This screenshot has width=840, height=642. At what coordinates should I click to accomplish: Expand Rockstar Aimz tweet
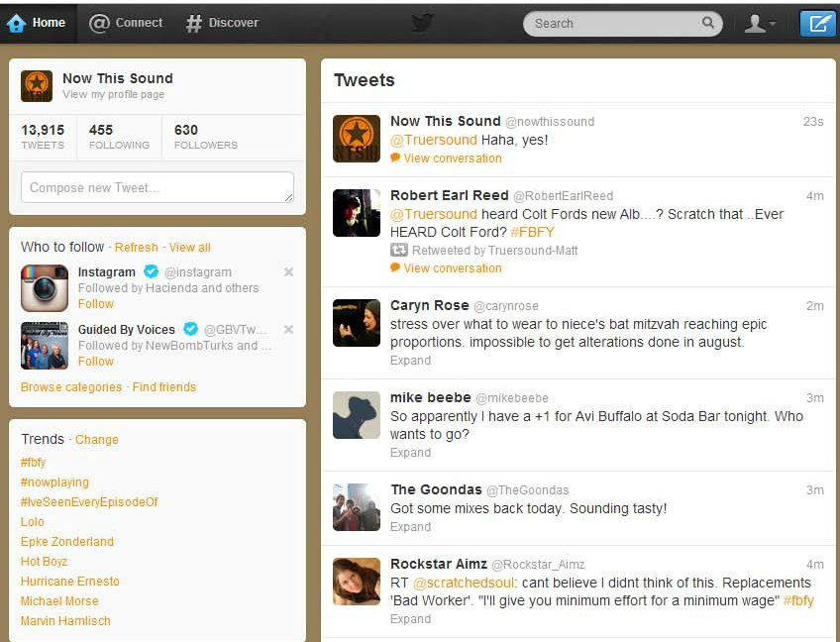(410, 619)
